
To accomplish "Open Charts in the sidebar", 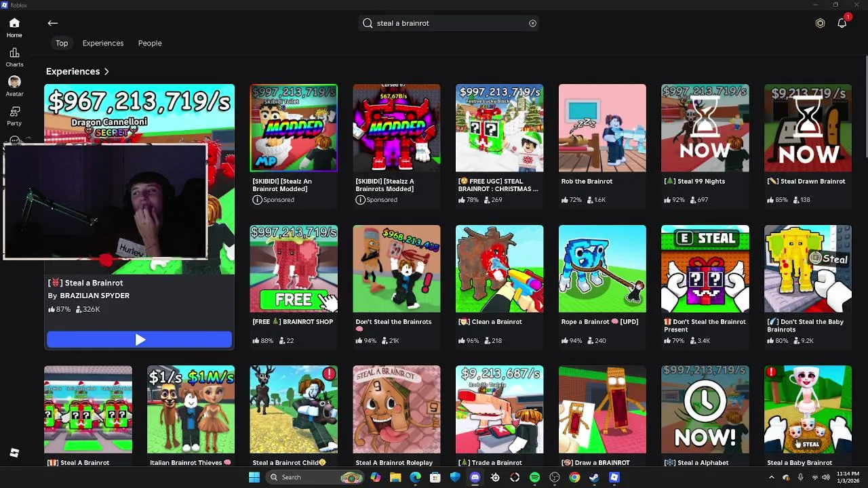I will coord(14,57).
